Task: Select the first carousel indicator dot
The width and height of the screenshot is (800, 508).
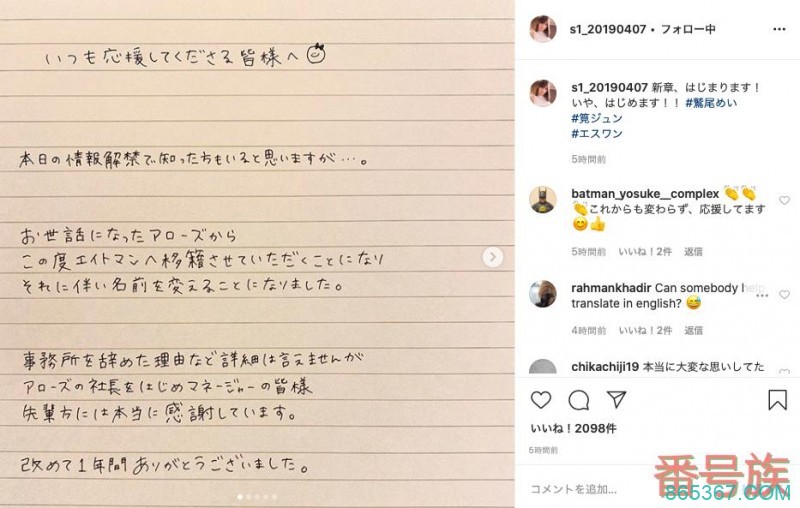Action: [x=240, y=496]
